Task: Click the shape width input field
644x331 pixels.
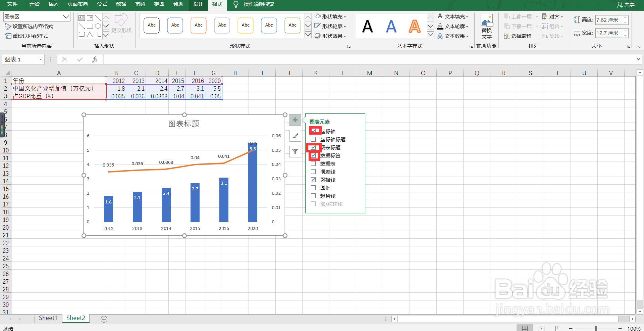Action: pos(609,33)
